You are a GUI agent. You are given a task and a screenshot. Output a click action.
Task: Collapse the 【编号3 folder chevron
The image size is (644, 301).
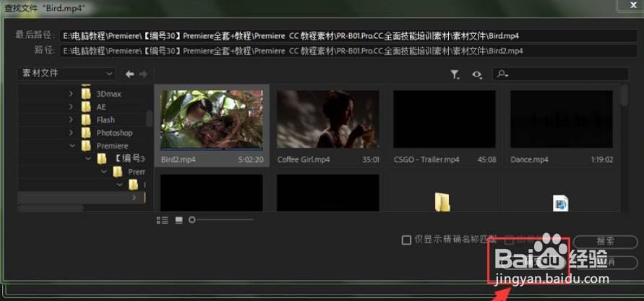point(88,159)
